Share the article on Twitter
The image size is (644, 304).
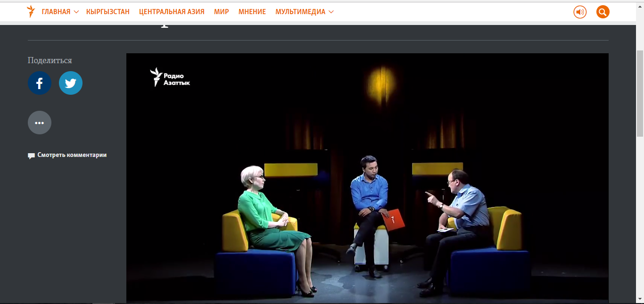(x=71, y=83)
